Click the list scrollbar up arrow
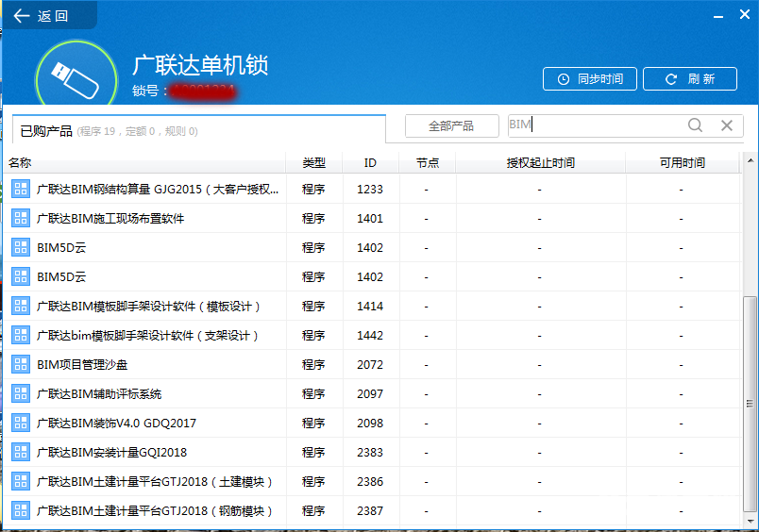 750,160
